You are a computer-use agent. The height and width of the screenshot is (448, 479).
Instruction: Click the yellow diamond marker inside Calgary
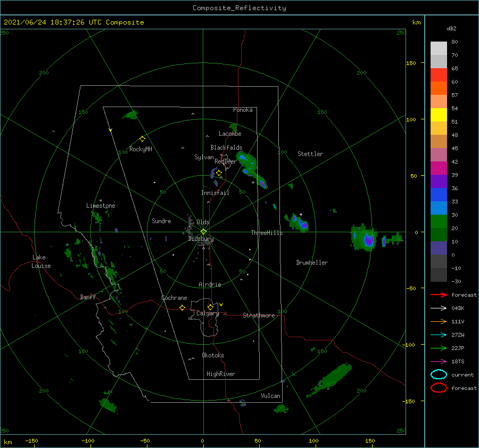(x=210, y=307)
